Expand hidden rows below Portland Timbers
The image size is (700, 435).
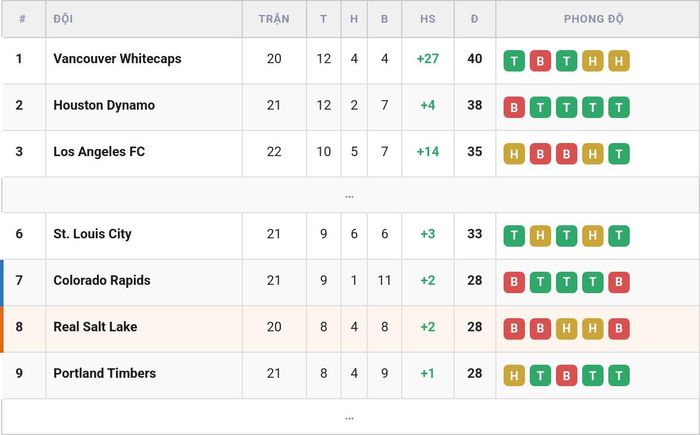[350, 417]
